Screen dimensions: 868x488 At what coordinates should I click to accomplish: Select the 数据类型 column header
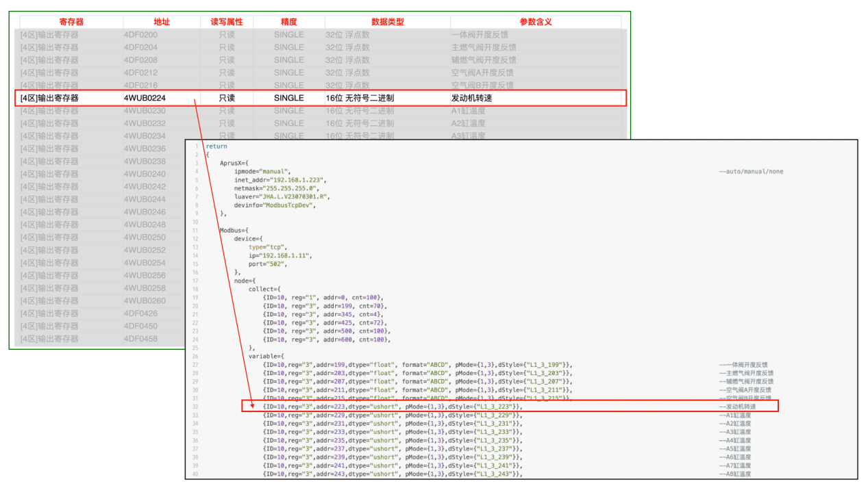388,22
